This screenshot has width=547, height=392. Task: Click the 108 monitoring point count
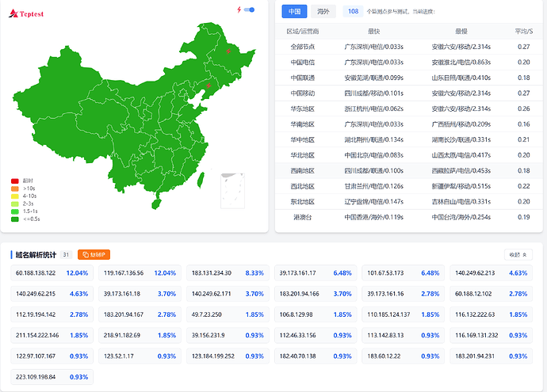[x=353, y=11]
